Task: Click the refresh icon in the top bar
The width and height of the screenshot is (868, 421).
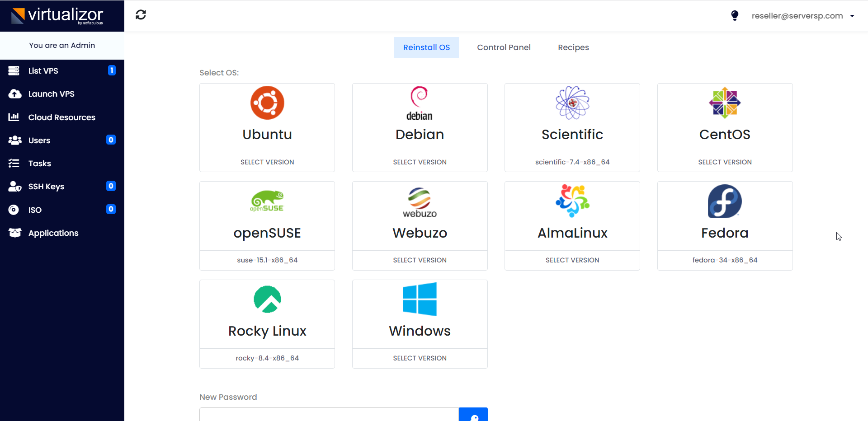Action: [x=141, y=15]
